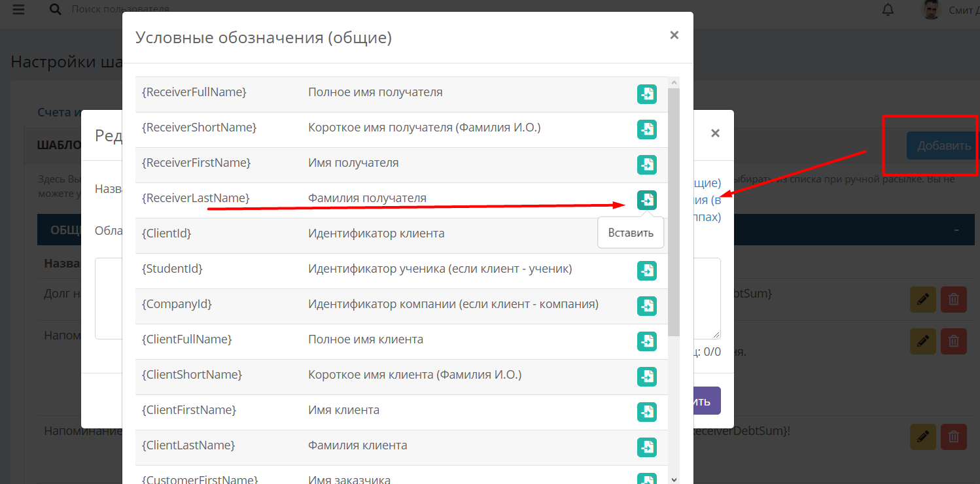Collapse the 'ОБЩ' templates section

(x=956, y=230)
